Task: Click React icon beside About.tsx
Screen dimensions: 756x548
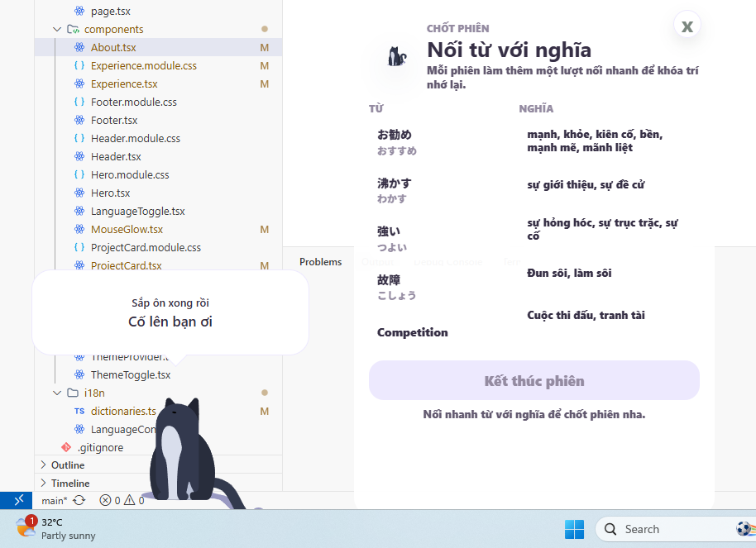Action: click(79, 47)
